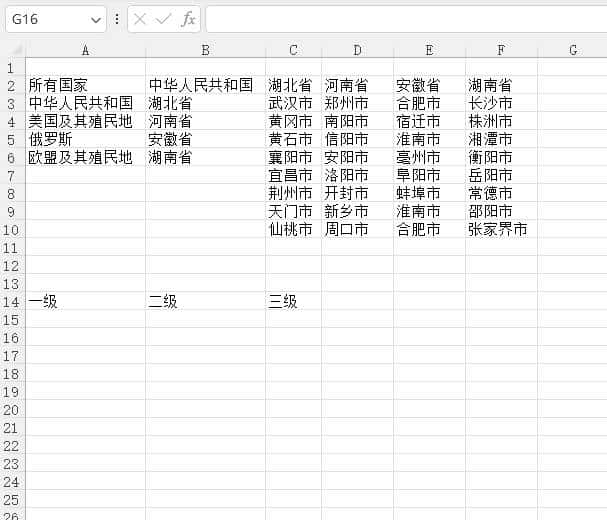The image size is (607, 520).
Task: Click cell 俄罗斯
Action: [x=86, y=139]
